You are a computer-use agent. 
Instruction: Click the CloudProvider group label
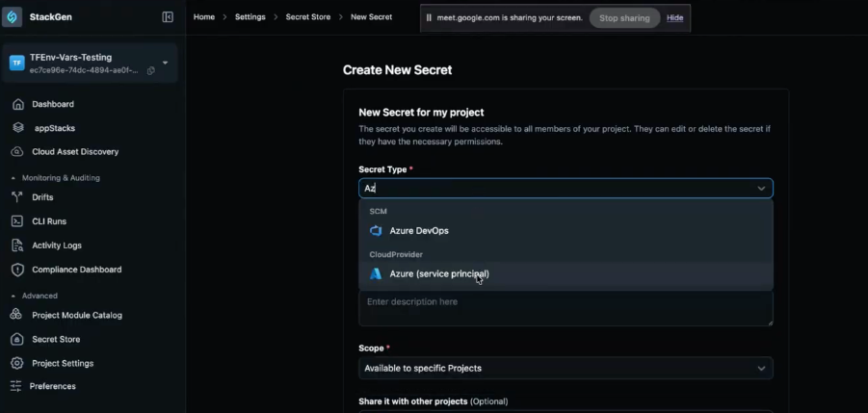click(396, 254)
